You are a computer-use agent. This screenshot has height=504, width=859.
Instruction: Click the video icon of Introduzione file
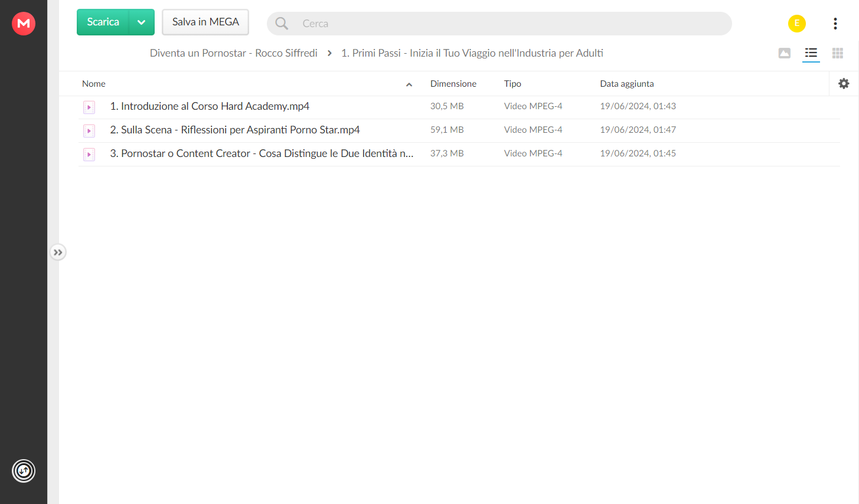pyautogui.click(x=89, y=107)
